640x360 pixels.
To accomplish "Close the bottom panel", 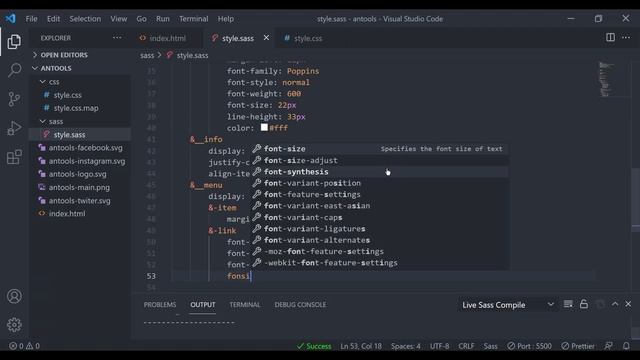I will coord(628,304).
